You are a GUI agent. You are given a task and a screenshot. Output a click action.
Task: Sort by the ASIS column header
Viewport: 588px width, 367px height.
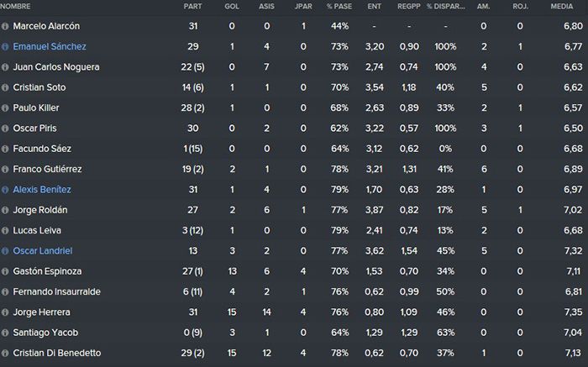[x=266, y=7]
